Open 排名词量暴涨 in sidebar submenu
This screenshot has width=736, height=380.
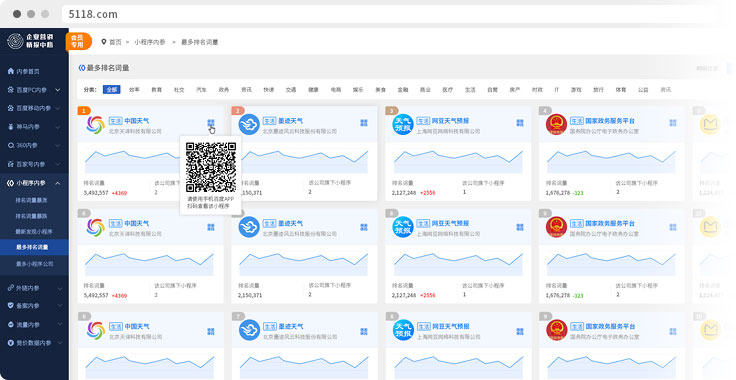click(31, 200)
